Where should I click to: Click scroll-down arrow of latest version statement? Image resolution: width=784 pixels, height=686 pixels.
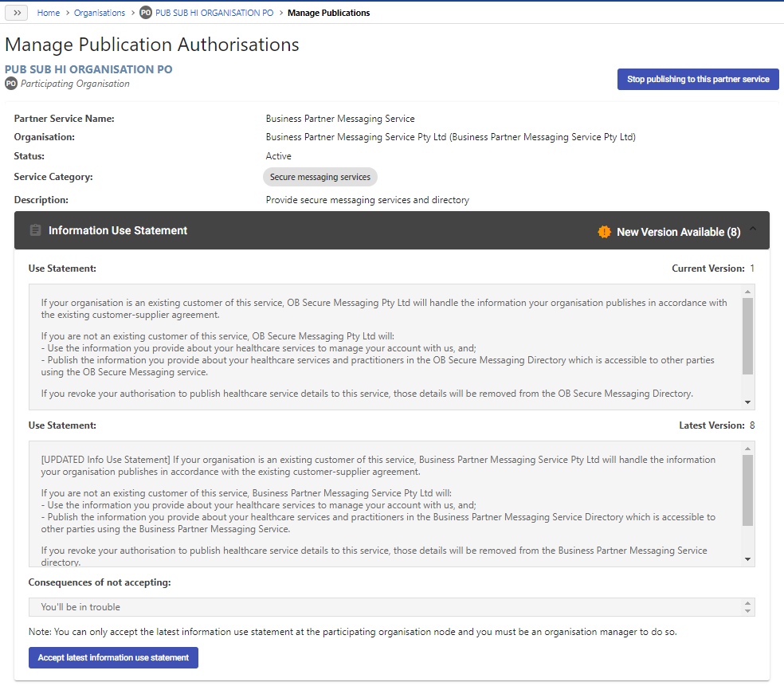point(747,559)
